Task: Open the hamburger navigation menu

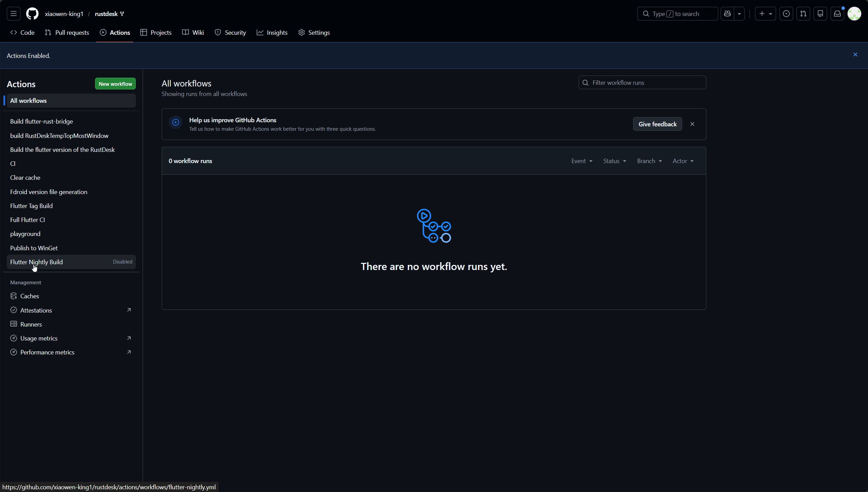Action: tap(14, 14)
